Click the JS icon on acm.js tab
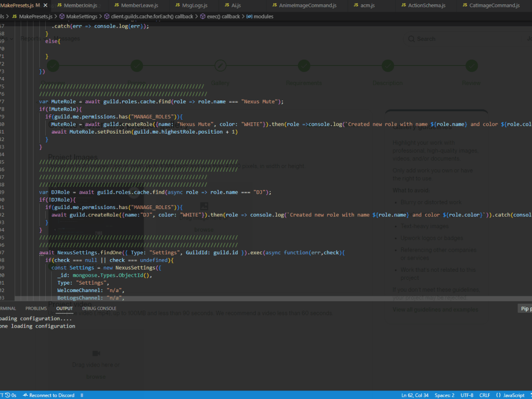The height and width of the screenshot is (399, 532). [x=356, y=5]
